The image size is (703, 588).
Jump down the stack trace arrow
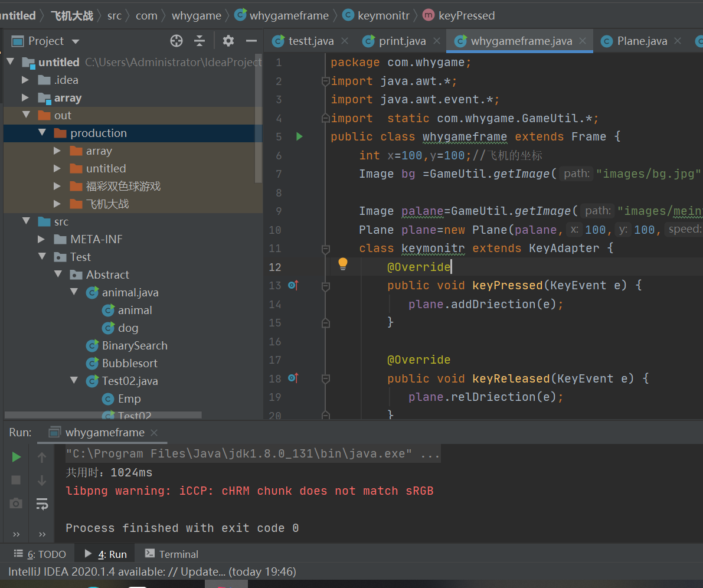[x=42, y=481]
